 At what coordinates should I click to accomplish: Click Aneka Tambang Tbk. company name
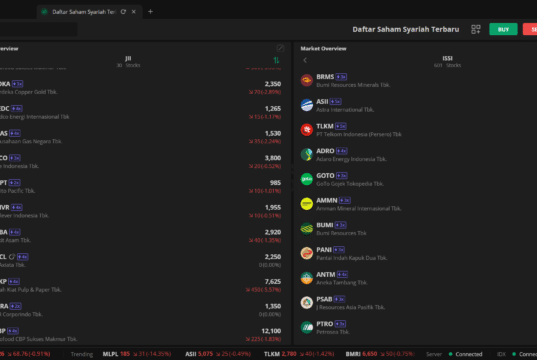pyautogui.click(x=342, y=282)
